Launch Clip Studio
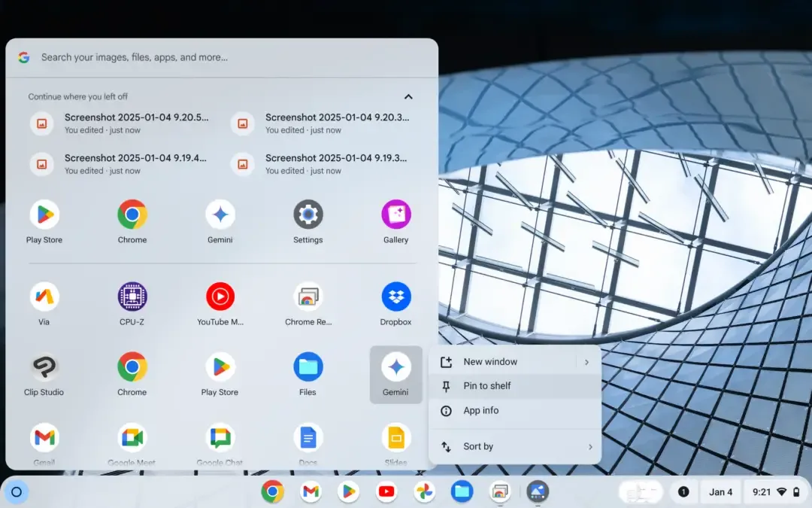This screenshot has width=812, height=508. tap(44, 374)
